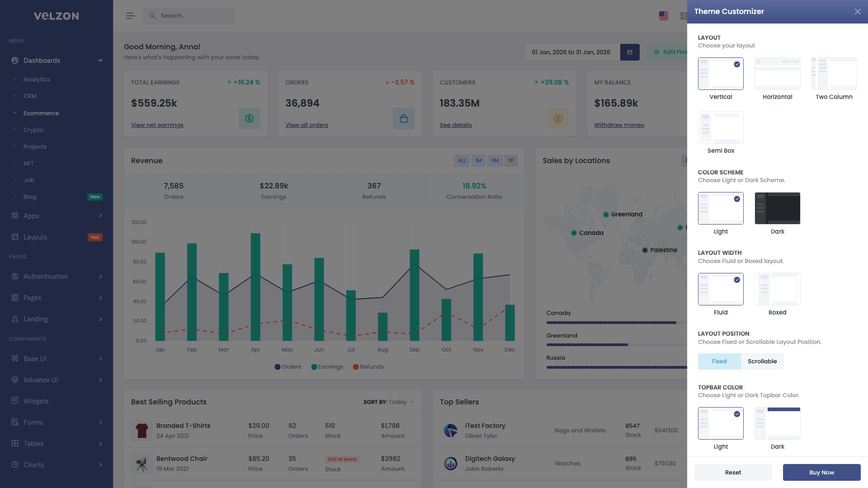The image size is (868, 488).
Task: Select Ecommerce in the sidebar menu
Action: (x=41, y=113)
